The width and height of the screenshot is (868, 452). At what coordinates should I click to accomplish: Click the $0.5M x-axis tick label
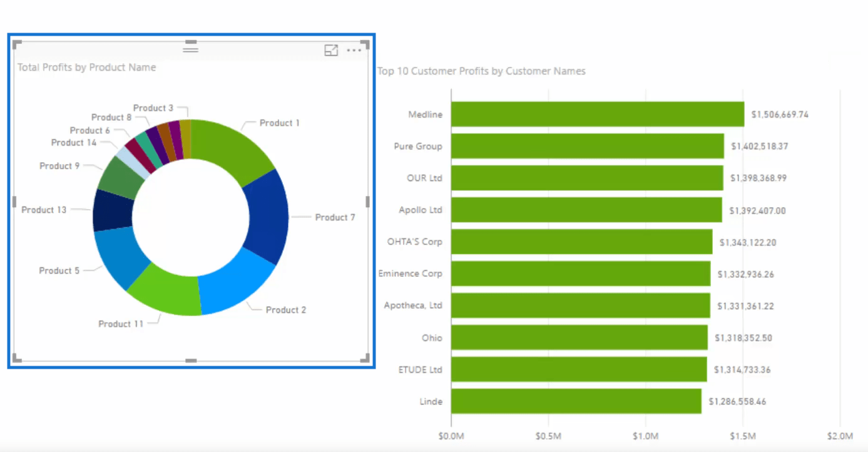(548, 436)
